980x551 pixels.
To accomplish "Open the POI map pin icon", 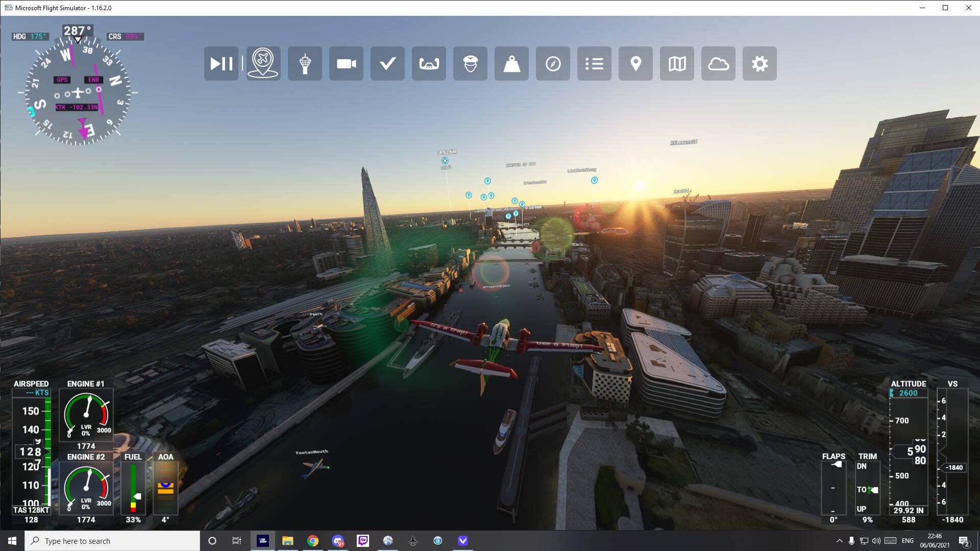I will pos(635,64).
